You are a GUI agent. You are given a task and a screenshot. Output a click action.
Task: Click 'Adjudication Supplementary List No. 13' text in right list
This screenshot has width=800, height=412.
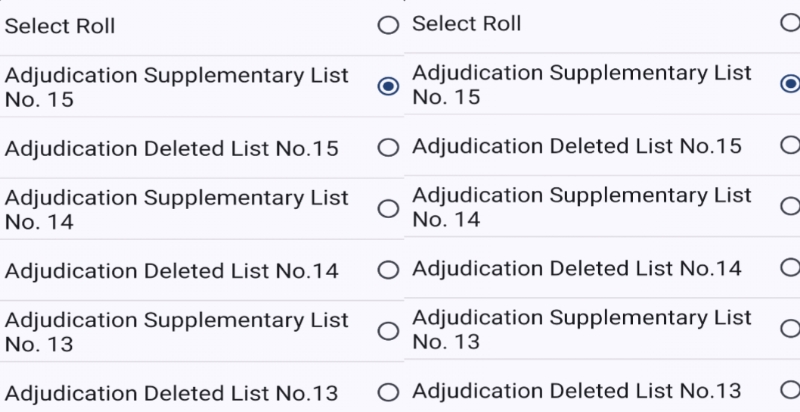coord(581,329)
